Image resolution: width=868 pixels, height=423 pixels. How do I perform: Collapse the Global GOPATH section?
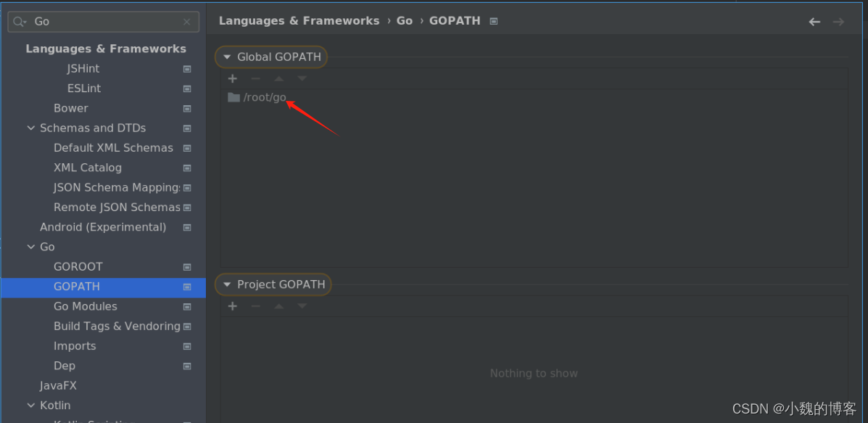coord(227,57)
